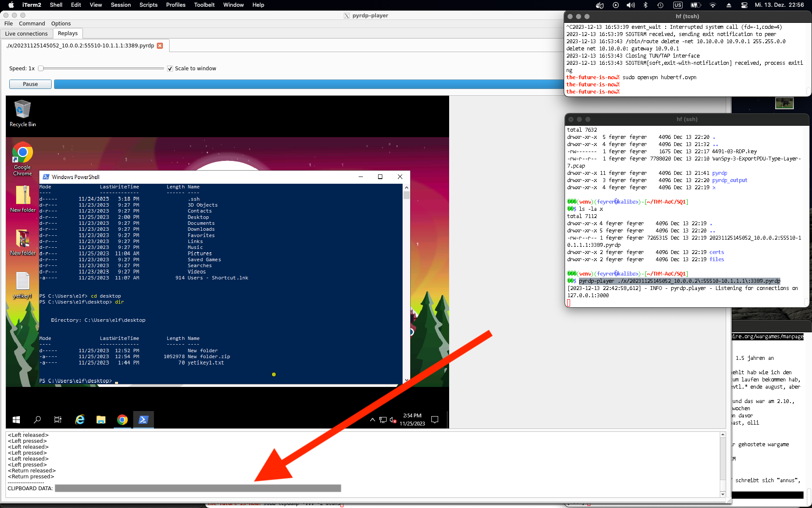Open the Options menu in pyrdp-player
The width and height of the screenshot is (812, 508).
click(61, 24)
